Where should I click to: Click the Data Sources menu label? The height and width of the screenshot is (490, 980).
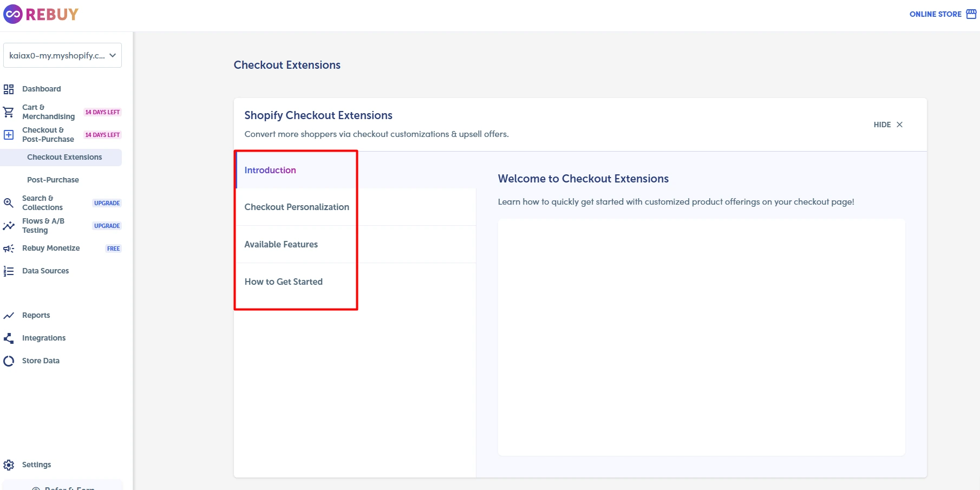click(x=45, y=271)
